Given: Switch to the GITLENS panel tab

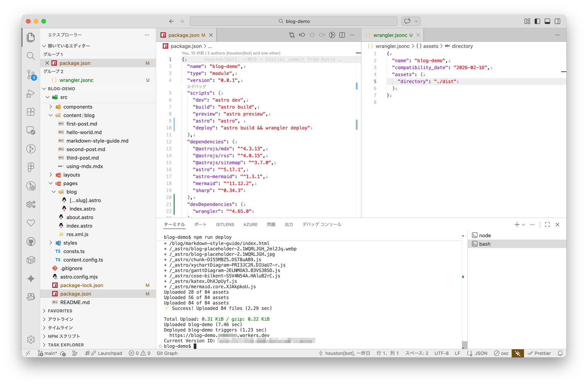Looking at the screenshot, I should [225, 224].
